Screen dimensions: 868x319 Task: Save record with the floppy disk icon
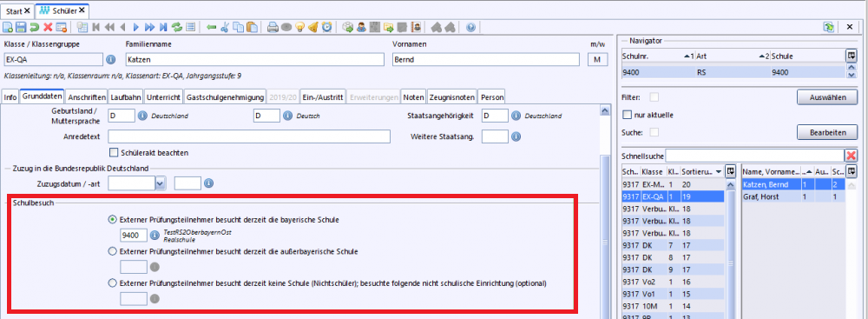[x=21, y=27]
